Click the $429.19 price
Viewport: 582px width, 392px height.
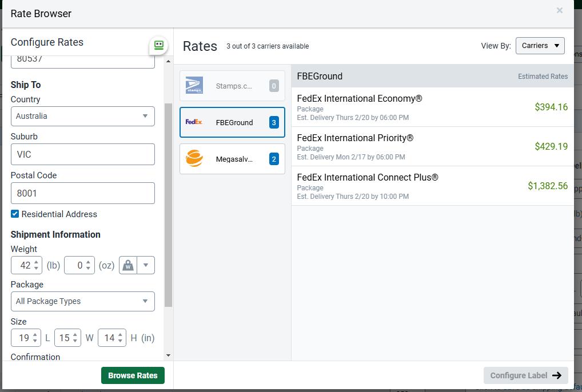[x=551, y=146]
